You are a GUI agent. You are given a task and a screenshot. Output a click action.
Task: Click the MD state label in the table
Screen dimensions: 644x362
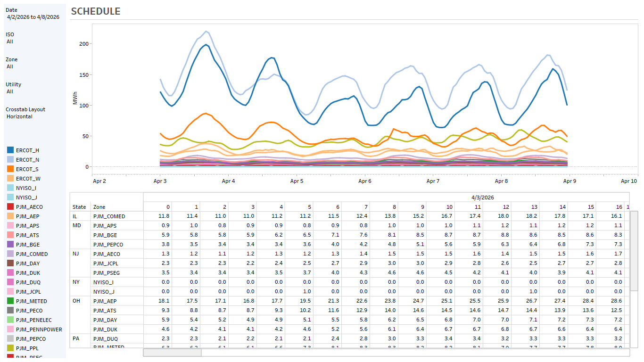click(77, 225)
